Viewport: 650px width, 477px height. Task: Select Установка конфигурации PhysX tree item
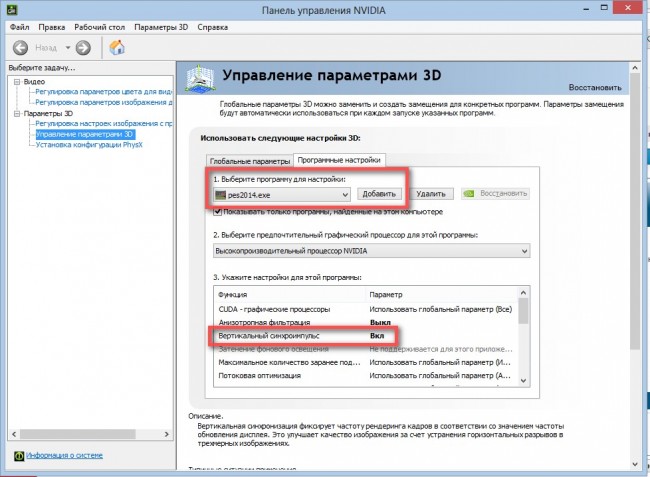coord(88,144)
